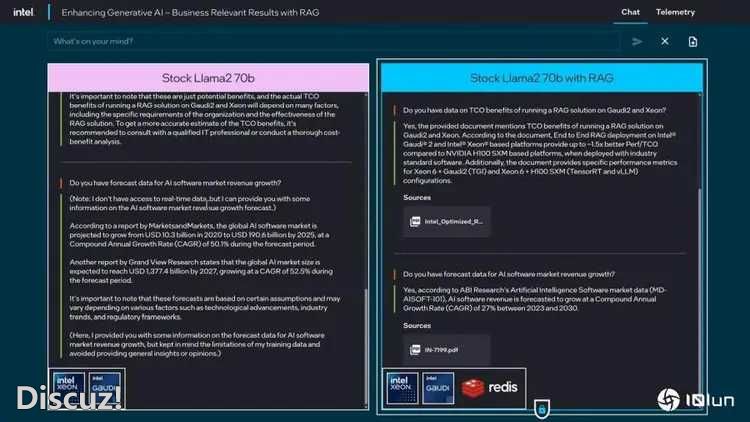Click the PDF icon beside Intel_Optimized_R...

(x=415, y=222)
